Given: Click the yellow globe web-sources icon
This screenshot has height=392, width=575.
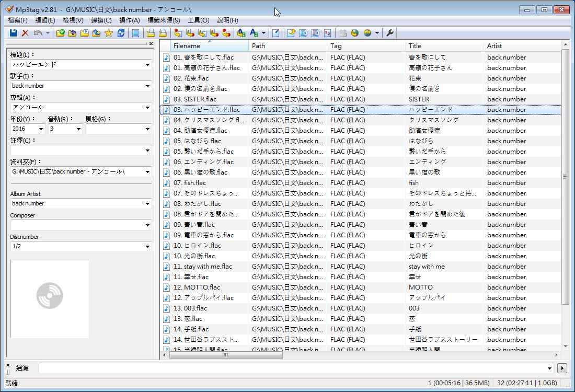Looking at the screenshot, I should (367, 33).
